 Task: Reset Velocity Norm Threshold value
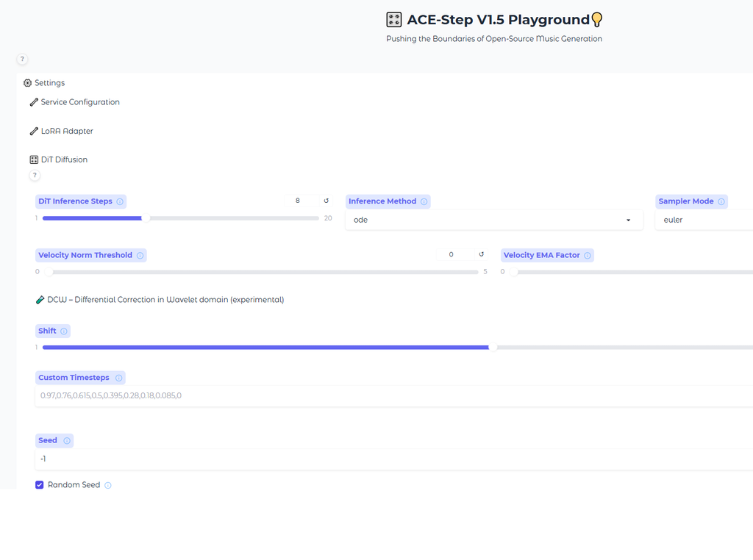[481, 254]
